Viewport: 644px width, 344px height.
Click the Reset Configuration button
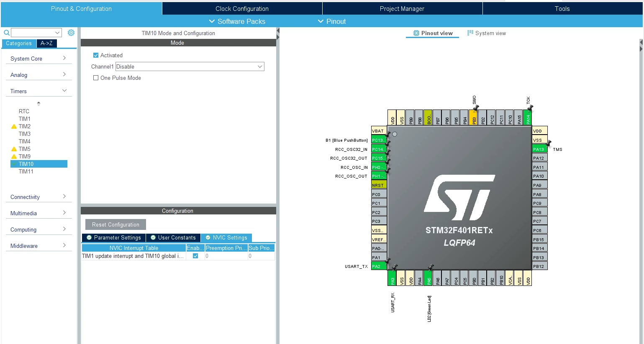pyautogui.click(x=116, y=224)
